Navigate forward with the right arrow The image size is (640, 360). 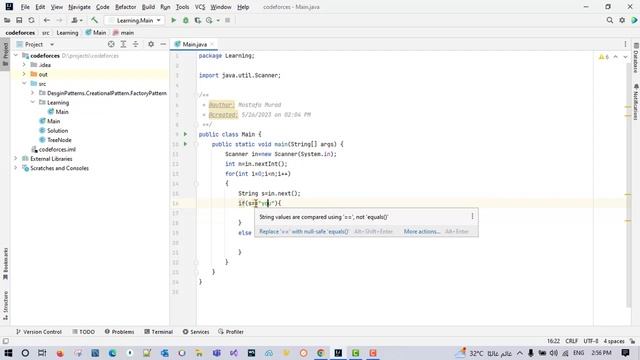[x=59, y=20]
